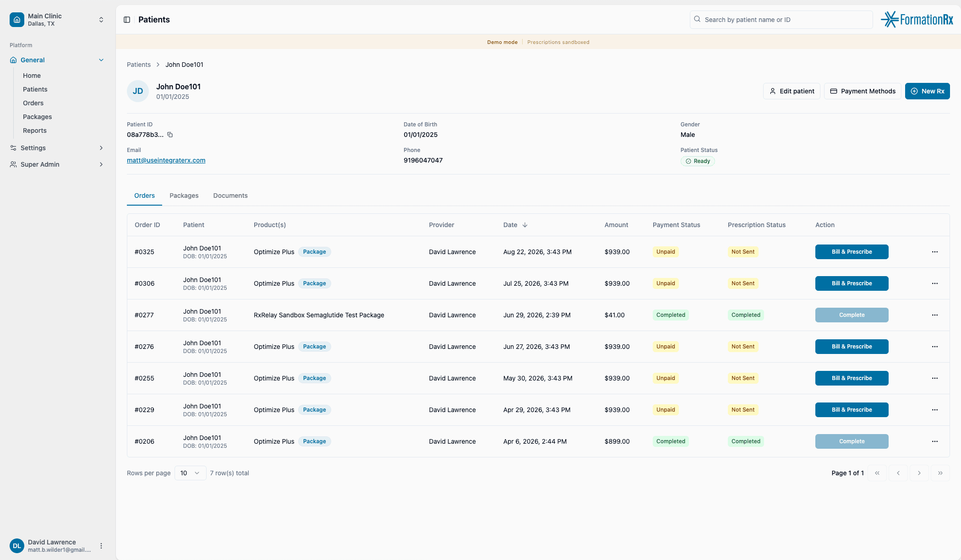The height and width of the screenshot is (560, 961).
Task: Collapse the General section
Action: tap(101, 60)
